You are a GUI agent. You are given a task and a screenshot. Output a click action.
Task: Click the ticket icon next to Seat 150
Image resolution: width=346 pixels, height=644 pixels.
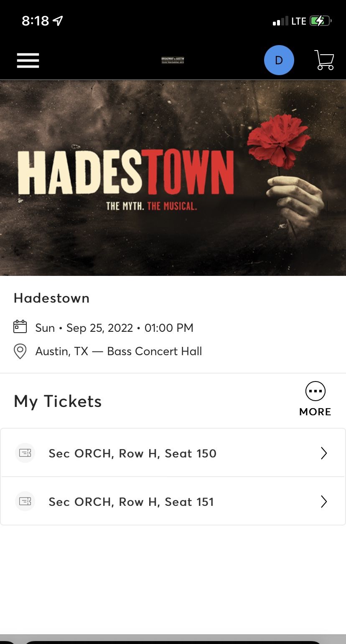[25, 453]
